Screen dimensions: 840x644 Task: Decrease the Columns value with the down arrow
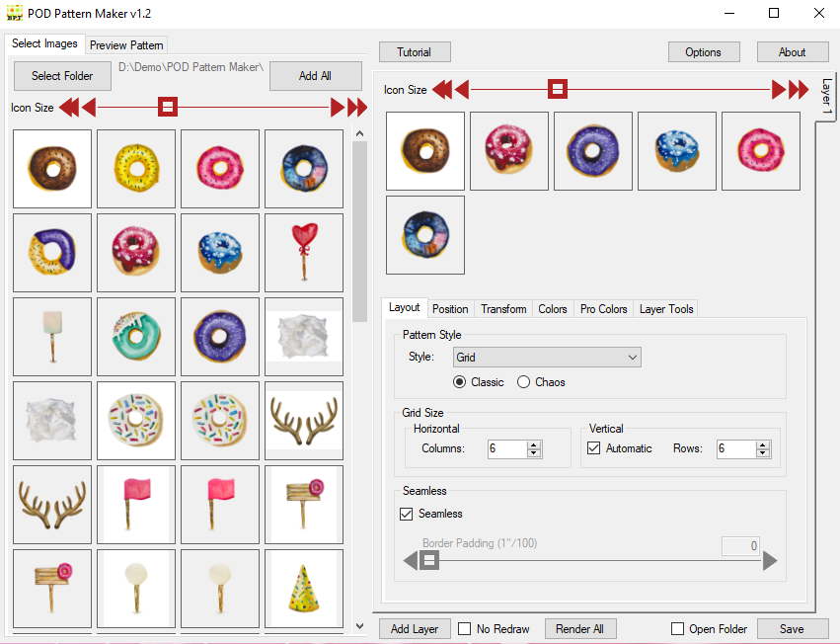534,453
